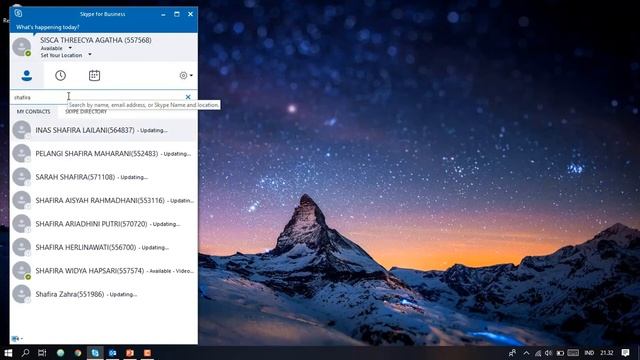
Task: Open the primary device selector at bottom-left
Action: tap(17, 338)
